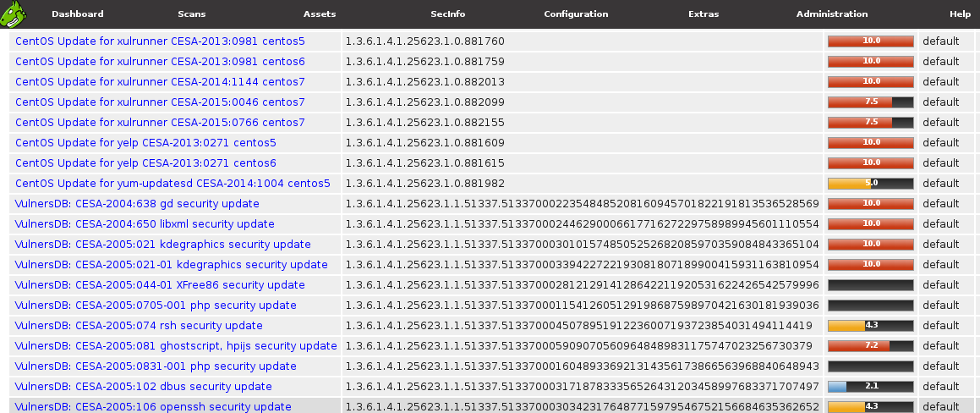Viewport: 980px width, 413px height.
Task: Click severity bar 2.1 for dbus update
Action: click(871, 387)
